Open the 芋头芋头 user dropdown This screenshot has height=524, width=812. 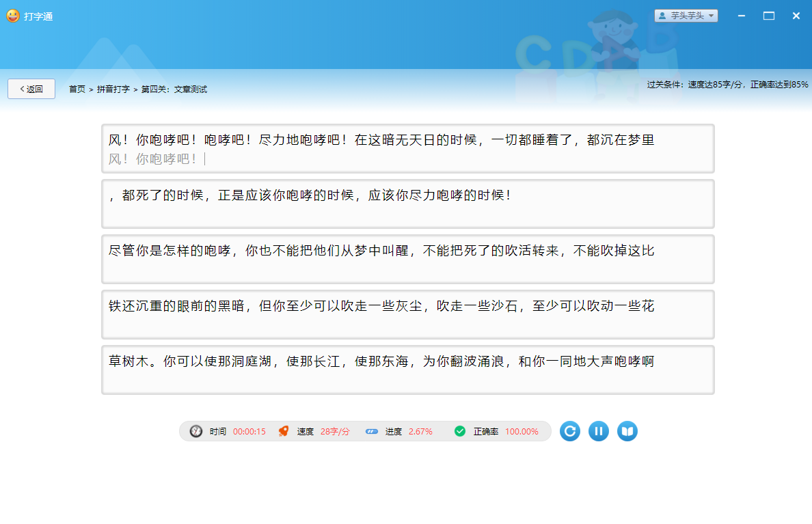click(x=686, y=16)
